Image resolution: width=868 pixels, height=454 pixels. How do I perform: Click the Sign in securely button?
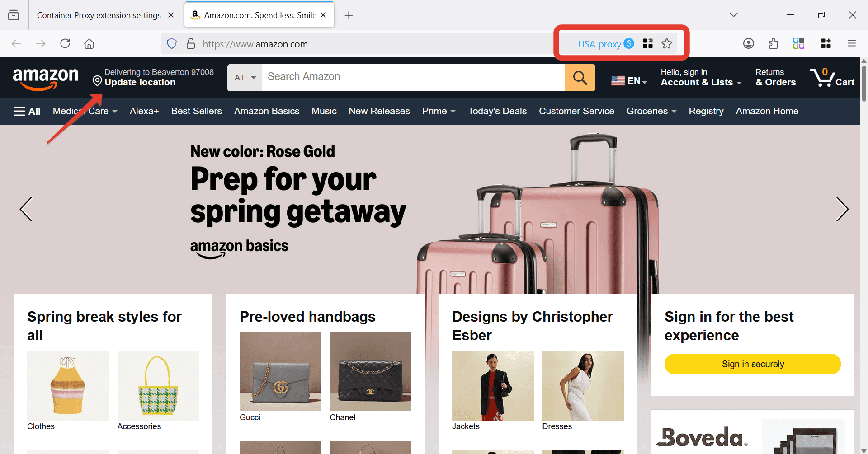[753, 364]
